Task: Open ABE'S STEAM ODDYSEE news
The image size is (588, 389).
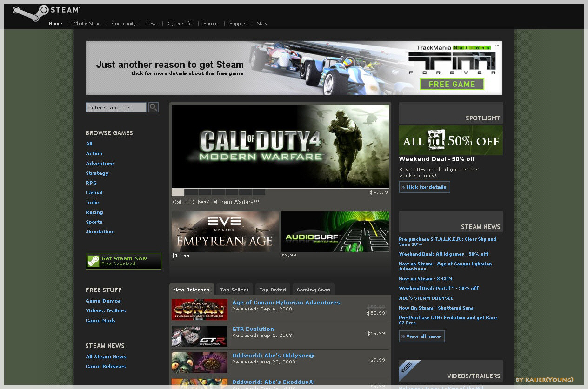Action: click(x=426, y=298)
